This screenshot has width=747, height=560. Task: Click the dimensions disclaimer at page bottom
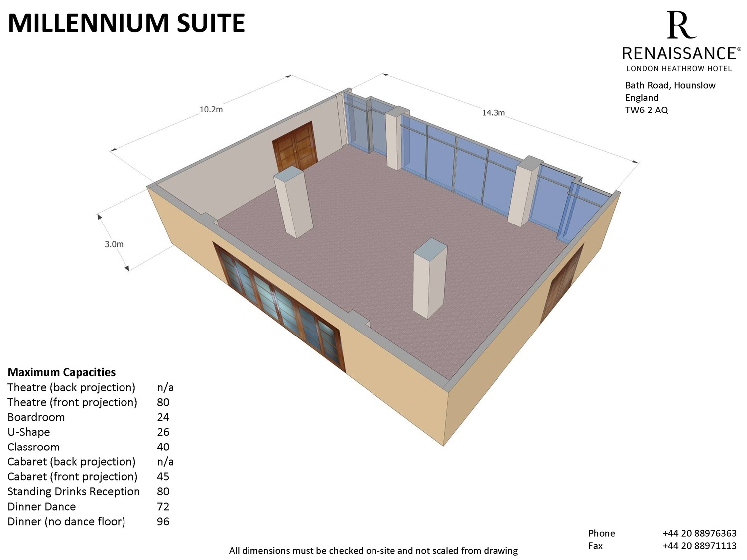(373, 551)
